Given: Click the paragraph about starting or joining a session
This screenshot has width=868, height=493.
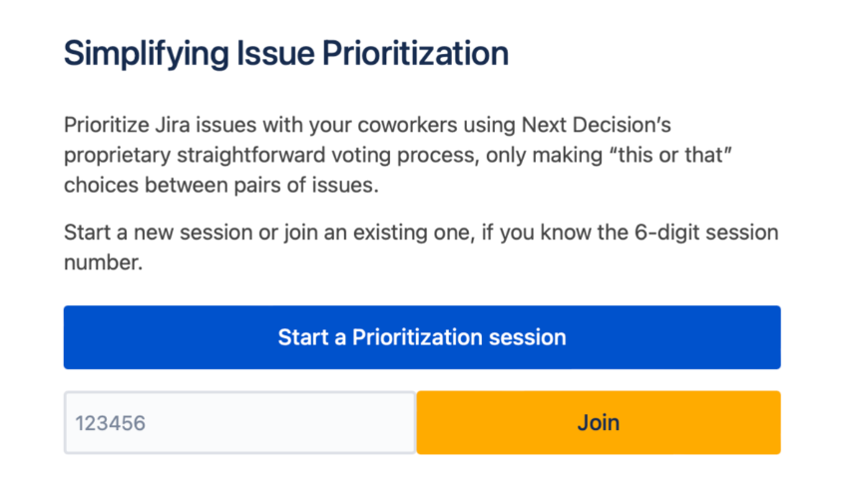Looking at the screenshot, I should 420,247.
